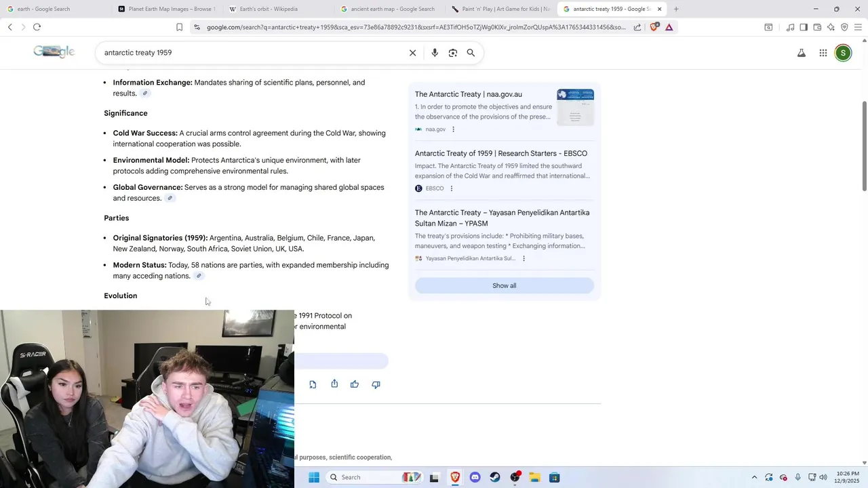The width and height of the screenshot is (868, 488).
Task: Give thumbs down to the AI overview
Action: coord(376,384)
